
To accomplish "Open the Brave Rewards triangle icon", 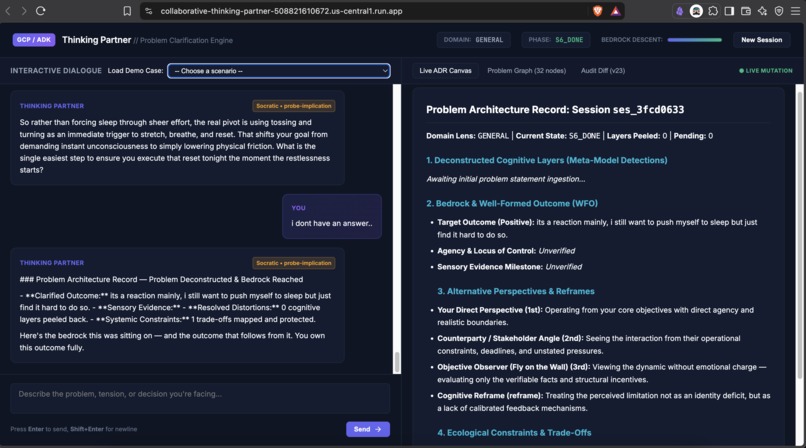I will click(x=615, y=11).
